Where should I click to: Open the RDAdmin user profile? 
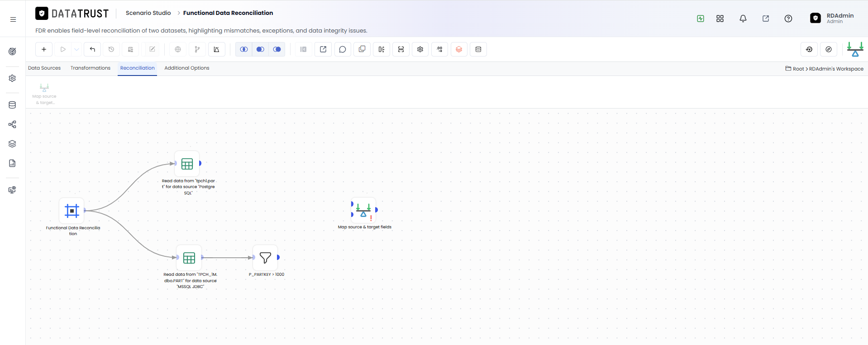[x=832, y=18]
